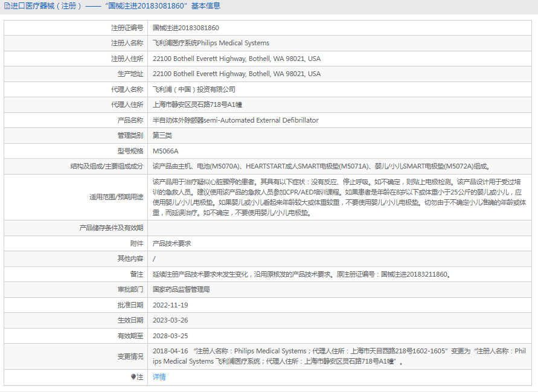Click the expiry date 2028-03-25
Image resolution: width=538 pixels, height=392 pixels.
click(x=170, y=336)
